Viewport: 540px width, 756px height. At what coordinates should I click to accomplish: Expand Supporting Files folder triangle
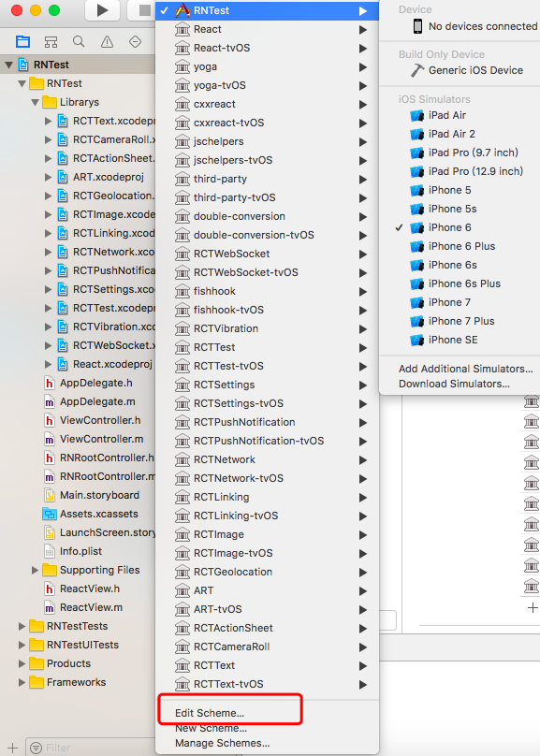coord(35,570)
